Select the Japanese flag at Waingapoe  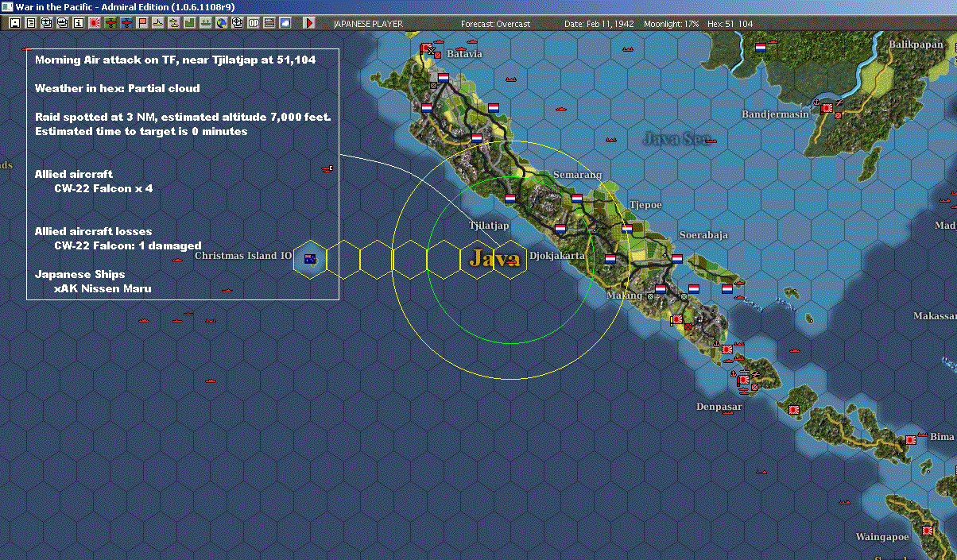928,530
